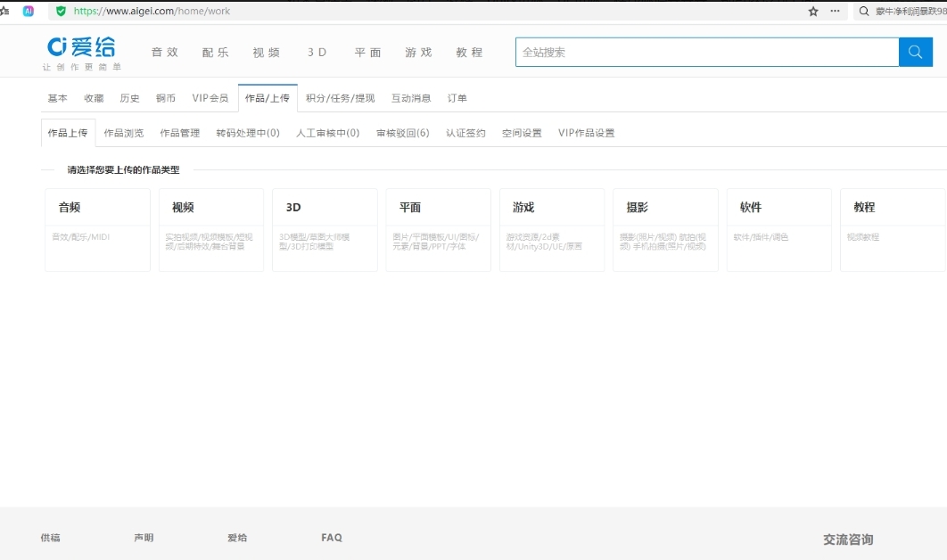
Task: Select the 作品/上传 tab
Action: (268, 98)
